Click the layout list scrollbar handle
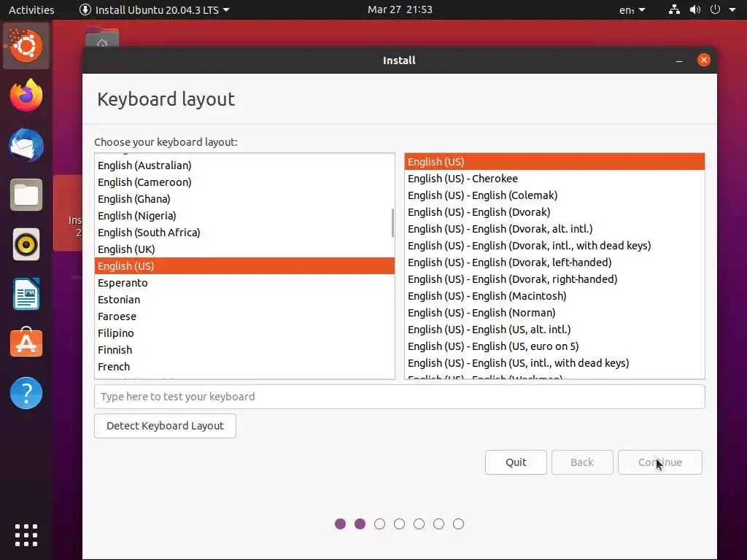The image size is (747, 560). tap(392, 222)
